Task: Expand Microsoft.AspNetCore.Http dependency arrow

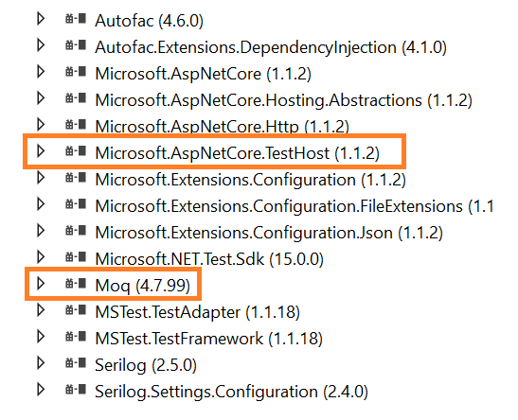Action: pos(41,124)
